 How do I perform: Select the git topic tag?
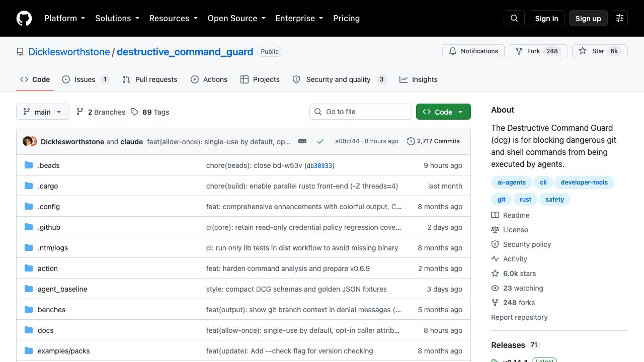[x=502, y=200]
